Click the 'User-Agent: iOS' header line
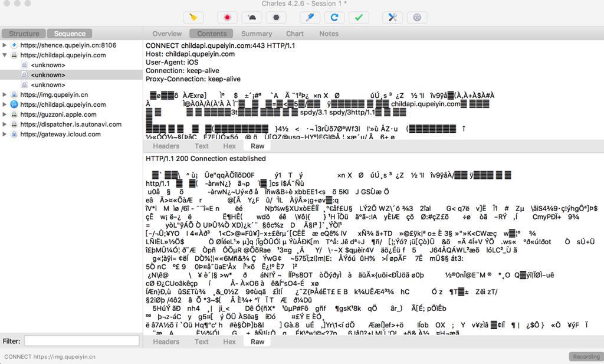The height and width of the screenshot is (364, 604). [x=172, y=63]
